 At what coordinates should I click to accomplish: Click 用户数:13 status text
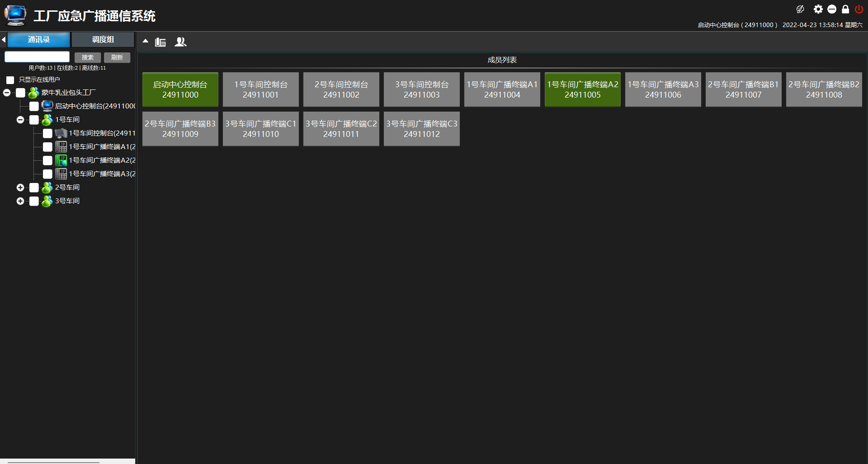point(41,68)
